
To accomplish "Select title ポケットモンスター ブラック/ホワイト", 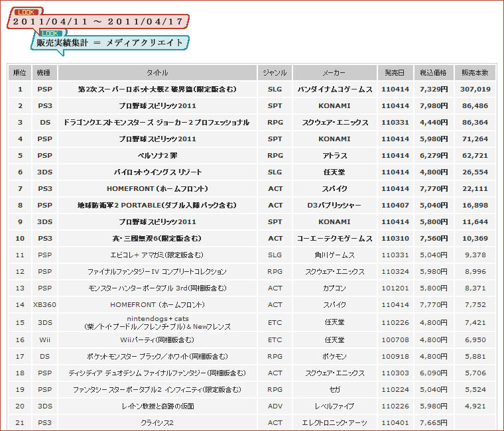I will 157,357.
